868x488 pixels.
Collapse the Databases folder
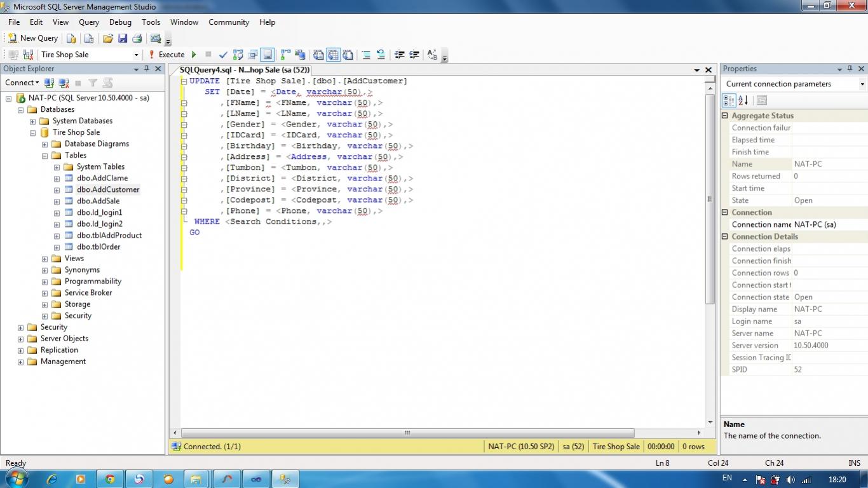click(20, 110)
